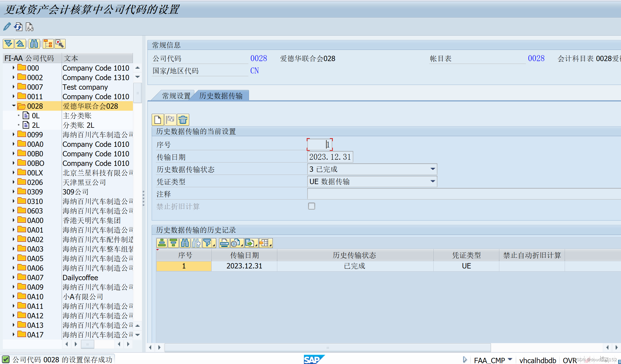Click the delete trash can icon
This screenshot has height=364, width=621.
183,120
